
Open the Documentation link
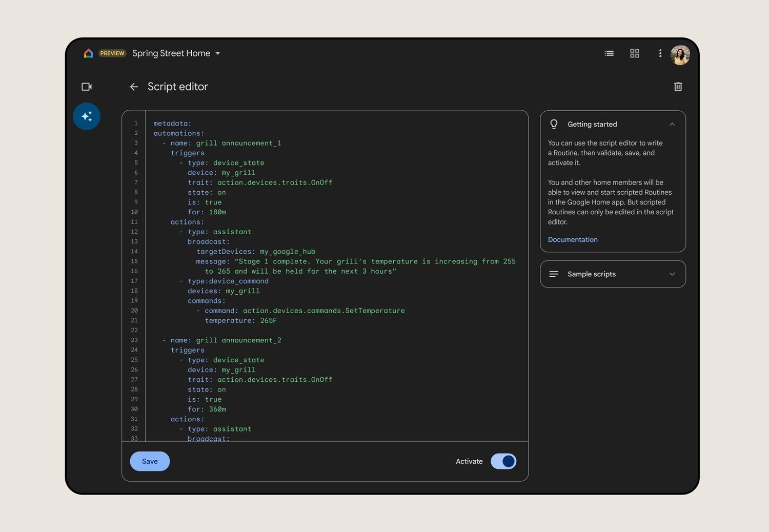coord(573,239)
